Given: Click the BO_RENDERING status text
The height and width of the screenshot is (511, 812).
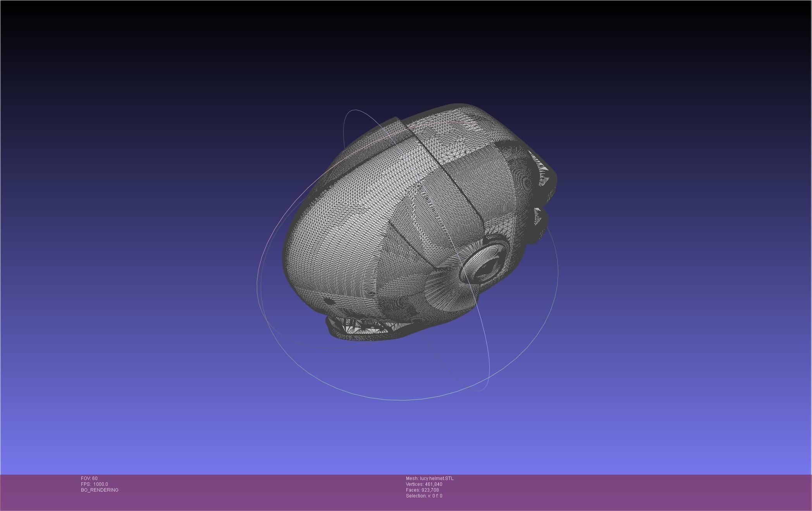Looking at the screenshot, I should (x=100, y=490).
